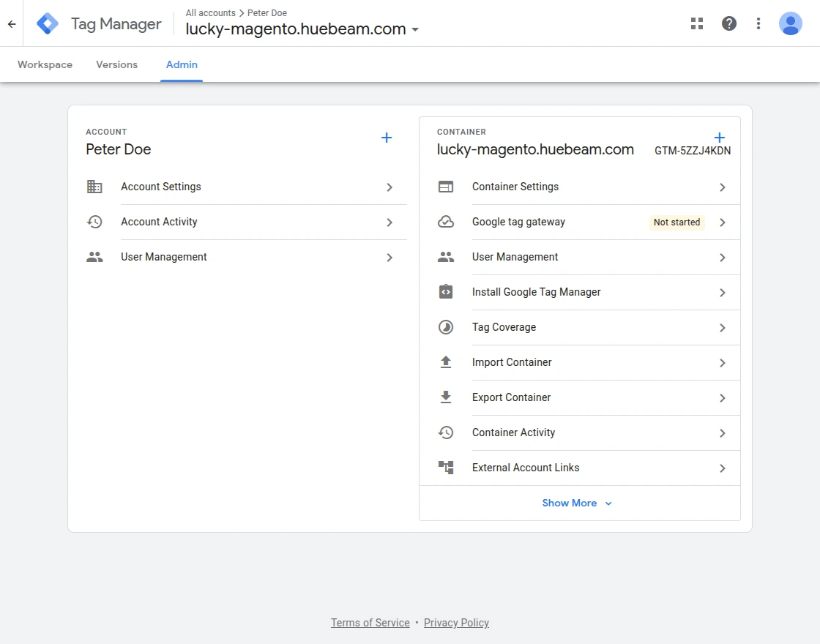Open Import Container
Screen dimensions: 820x644
[x=579, y=362]
